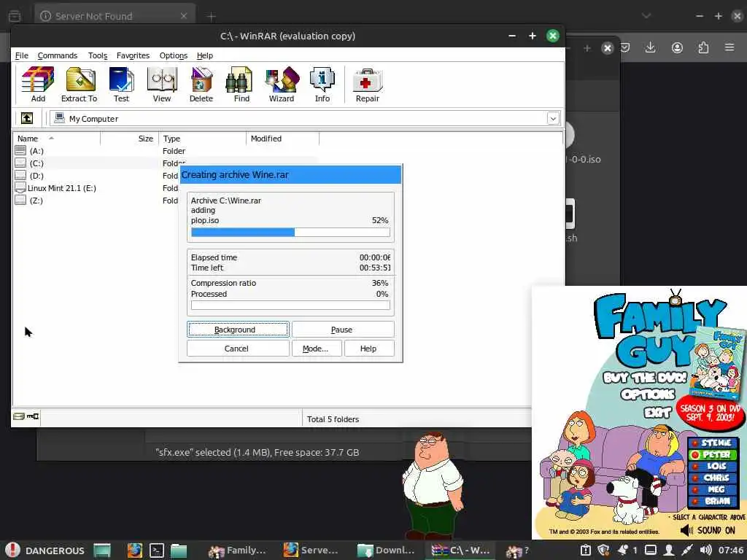
Task: Click the Extract To toolbar icon
Action: click(x=79, y=85)
